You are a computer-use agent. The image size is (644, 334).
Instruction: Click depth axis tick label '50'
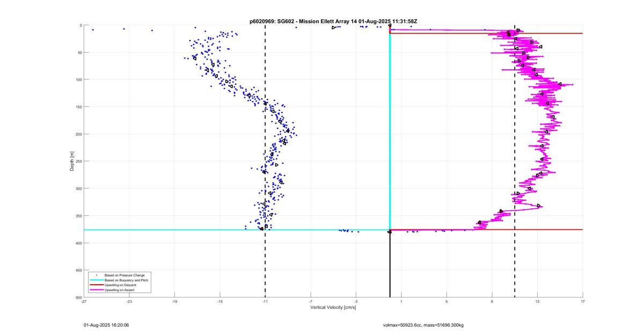coord(79,53)
